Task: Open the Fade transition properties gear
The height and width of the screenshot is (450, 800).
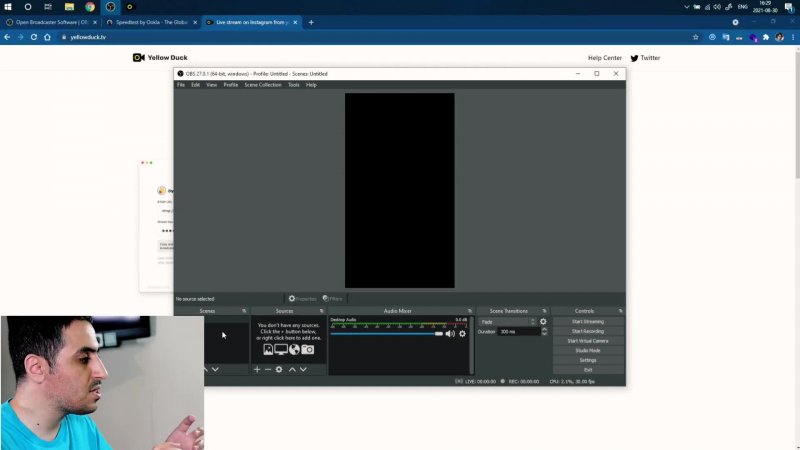Action: [543, 322]
